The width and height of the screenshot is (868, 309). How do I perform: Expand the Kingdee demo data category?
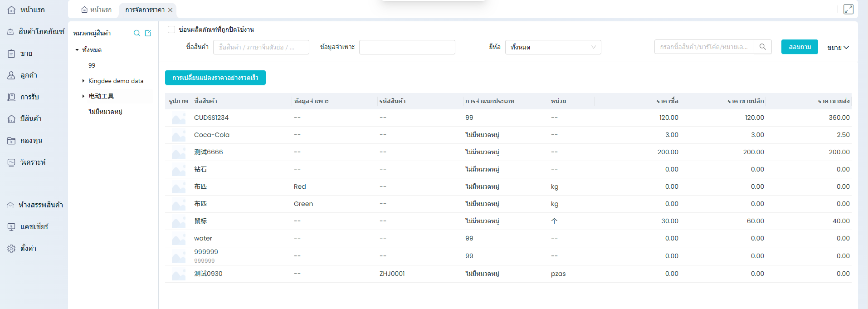tap(83, 81)
